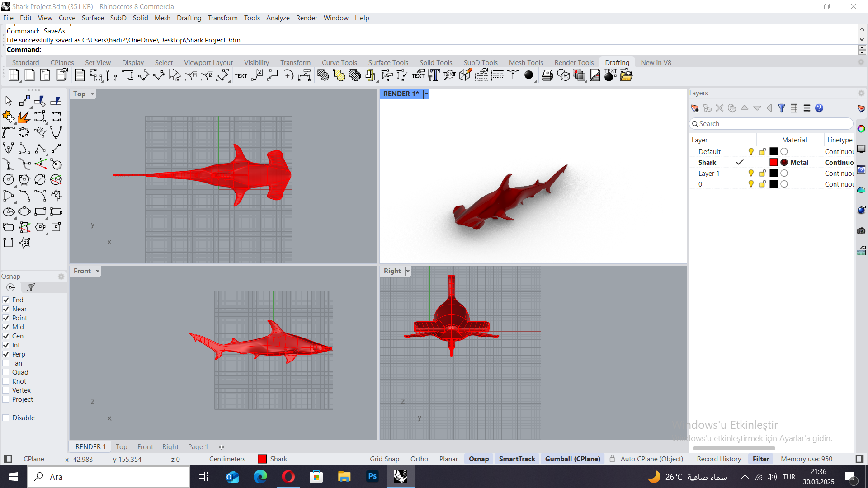This screenshot has height=488, width=868.
Task: Toggle Grid Snap in status bar
Action: tap(384, 459)
